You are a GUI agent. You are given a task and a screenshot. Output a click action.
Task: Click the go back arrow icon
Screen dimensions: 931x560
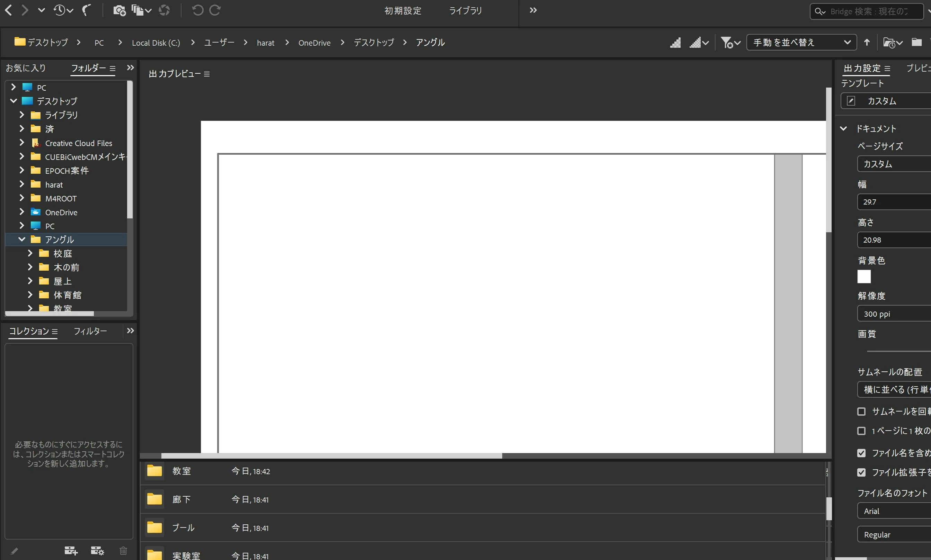(9, 10)
